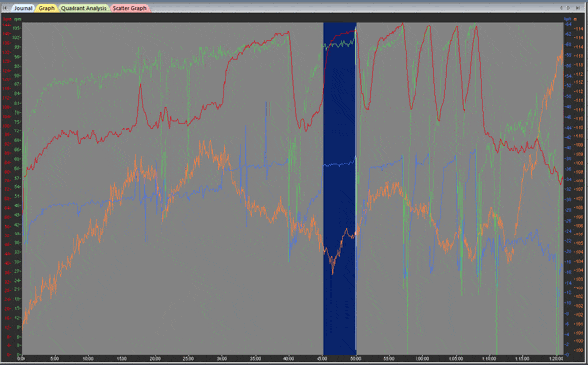Switch to the Graph tab
The image size is (588, 365).
coord(46,8)
